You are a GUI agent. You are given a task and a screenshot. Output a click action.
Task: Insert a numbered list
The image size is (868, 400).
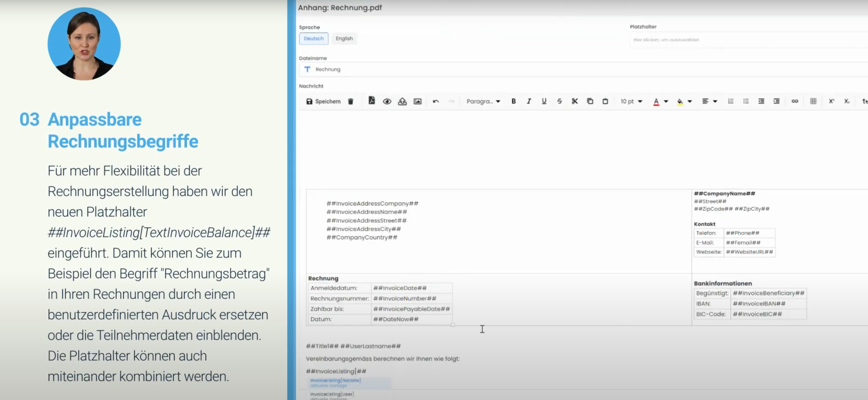point(731,101)
